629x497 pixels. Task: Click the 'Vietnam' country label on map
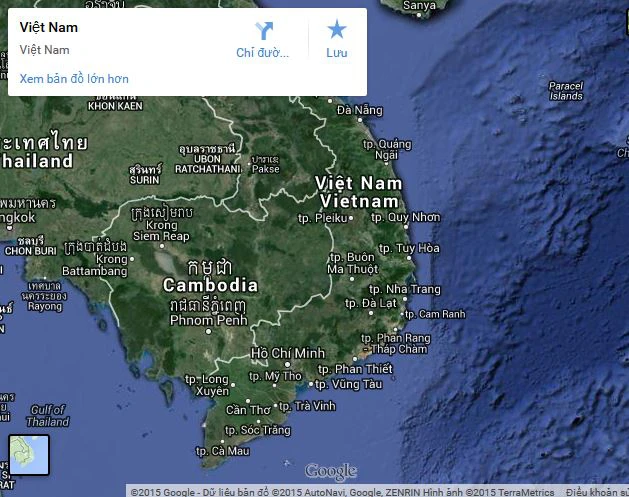tap(359, 201)
